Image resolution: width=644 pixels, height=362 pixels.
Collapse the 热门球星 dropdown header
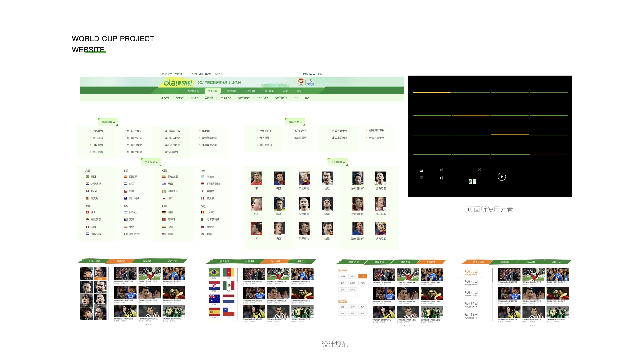tap(338, 162)
